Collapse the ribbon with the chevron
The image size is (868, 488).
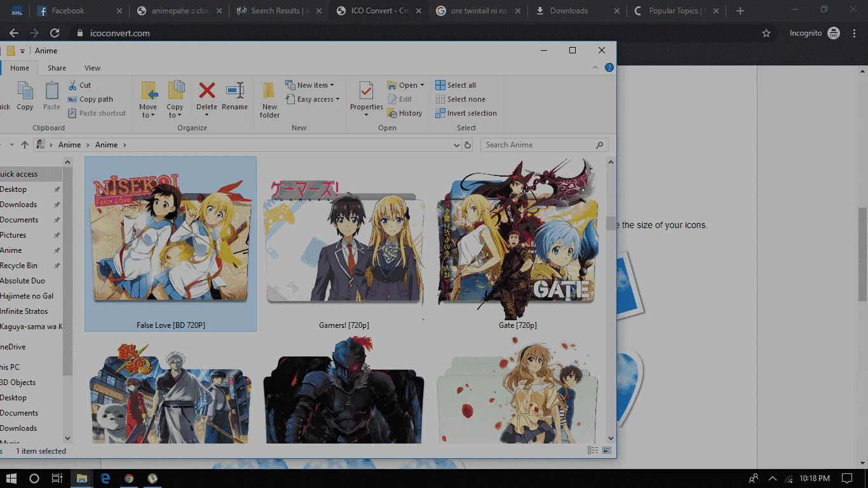point(595,67)
